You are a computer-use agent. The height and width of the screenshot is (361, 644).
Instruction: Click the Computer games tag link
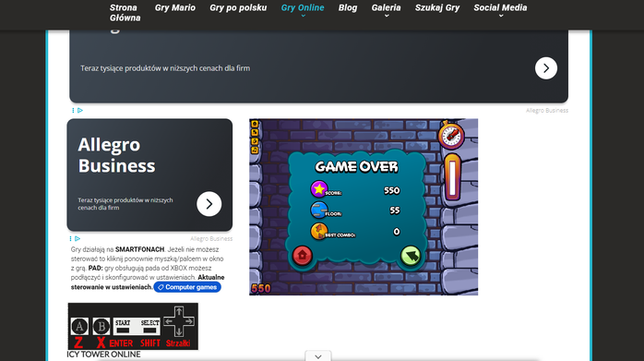tap(187, 287)
